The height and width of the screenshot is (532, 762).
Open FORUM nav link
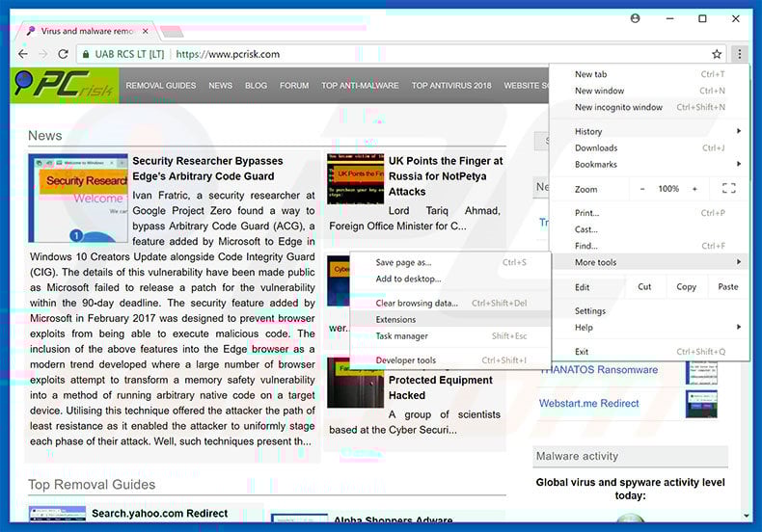[x=294, y=86]
